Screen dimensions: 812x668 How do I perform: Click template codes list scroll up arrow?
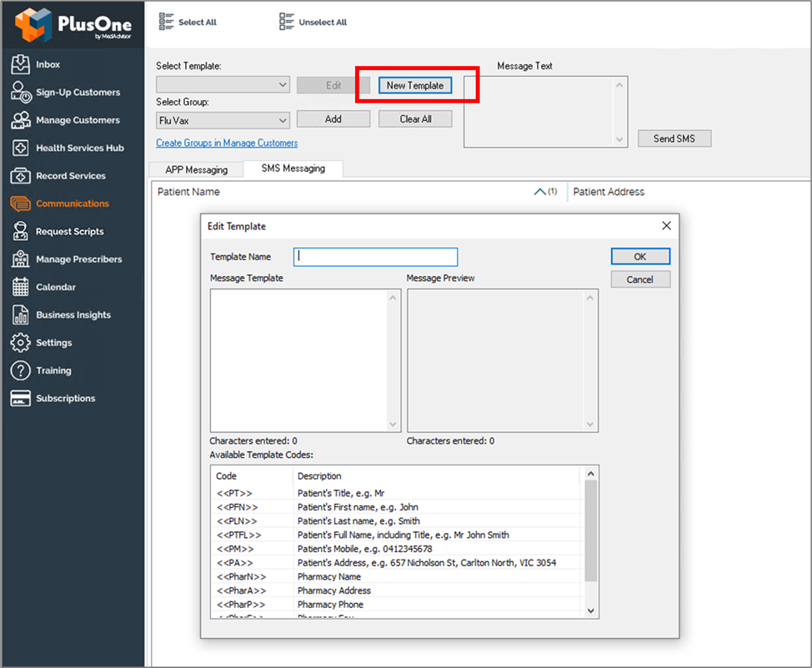pyautogui.click(x=591, y=474)
